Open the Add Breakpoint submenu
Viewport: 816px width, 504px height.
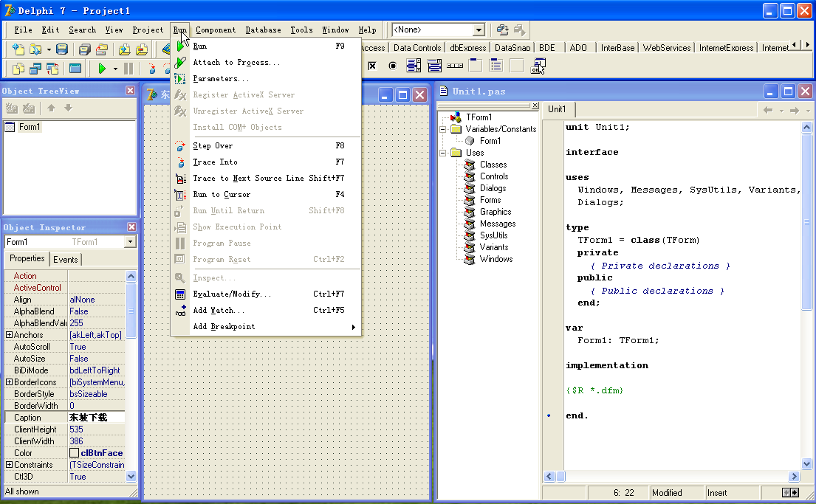(x=266, y=327)
